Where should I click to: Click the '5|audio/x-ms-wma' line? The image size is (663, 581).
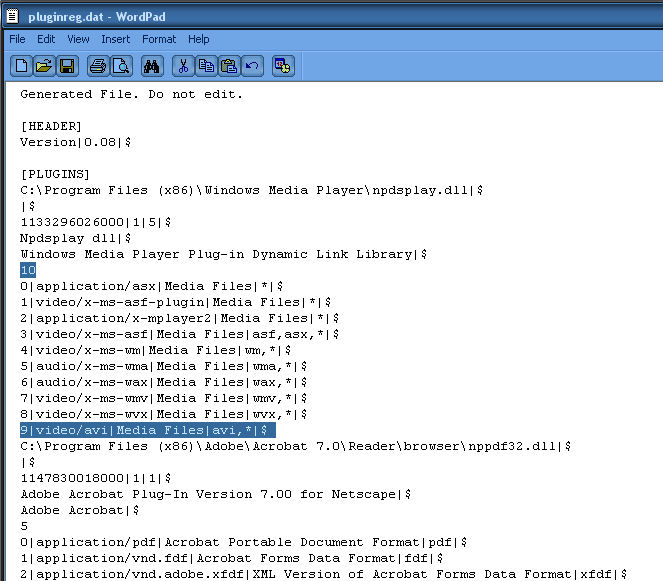(x=164, y=366)
